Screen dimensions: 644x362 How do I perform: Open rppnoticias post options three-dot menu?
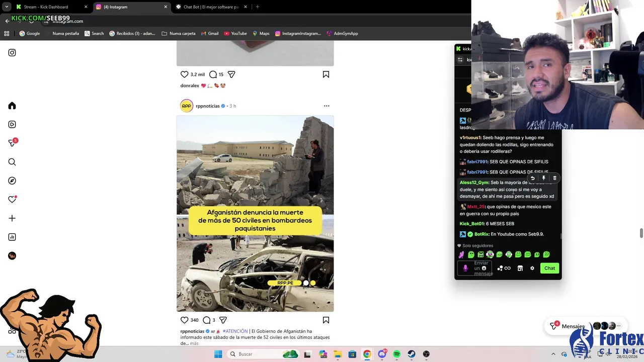tap(327, 106)
